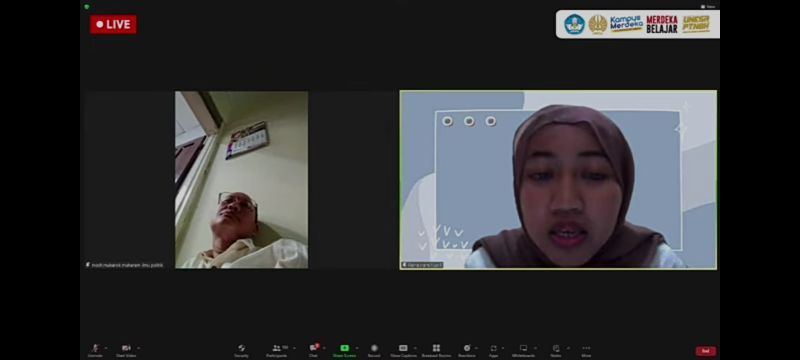Open the Reactions emoji menu
The image size is (800, 360).
click(466, 350)
